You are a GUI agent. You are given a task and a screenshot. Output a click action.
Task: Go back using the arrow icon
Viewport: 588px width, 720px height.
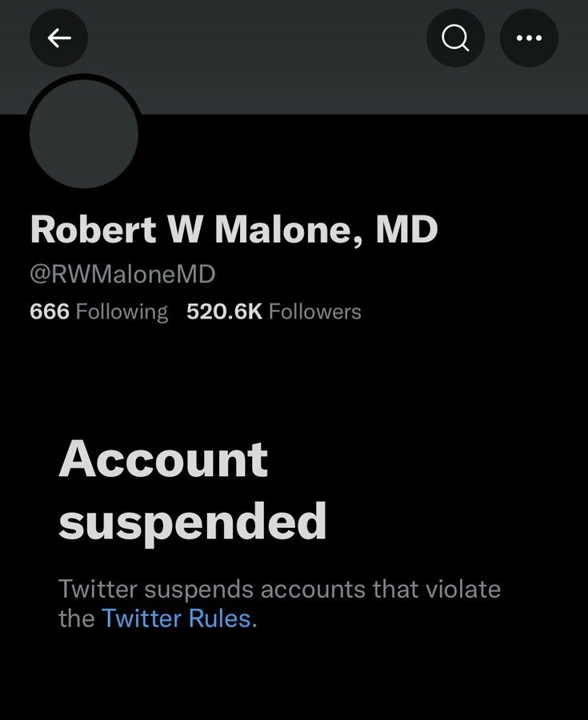click(58, 38)
